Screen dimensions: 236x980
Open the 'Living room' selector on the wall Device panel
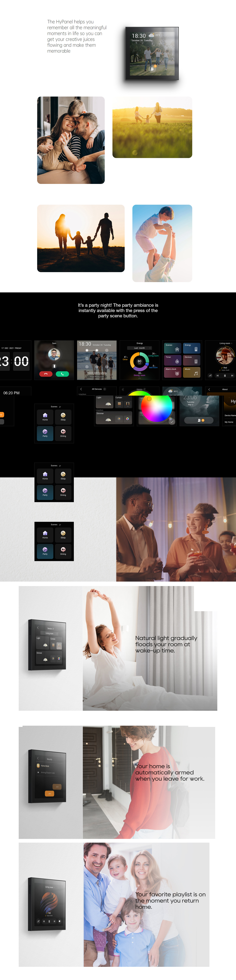50,633
